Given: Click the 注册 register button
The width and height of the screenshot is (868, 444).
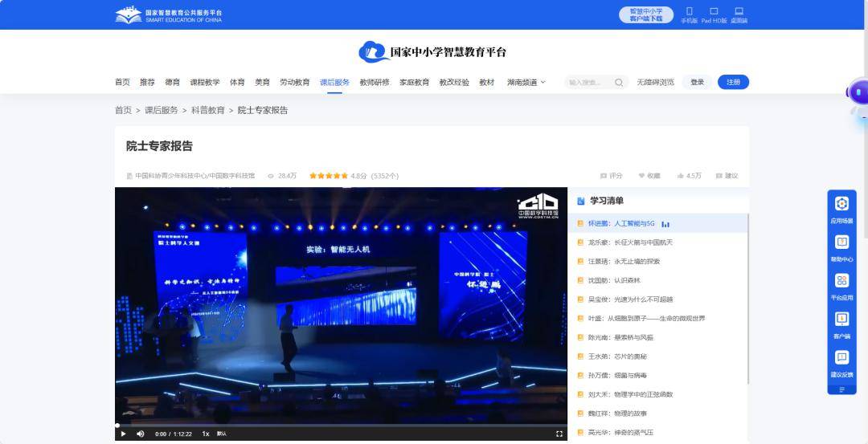Looking at the screenshot, I should tap(734, 83).
